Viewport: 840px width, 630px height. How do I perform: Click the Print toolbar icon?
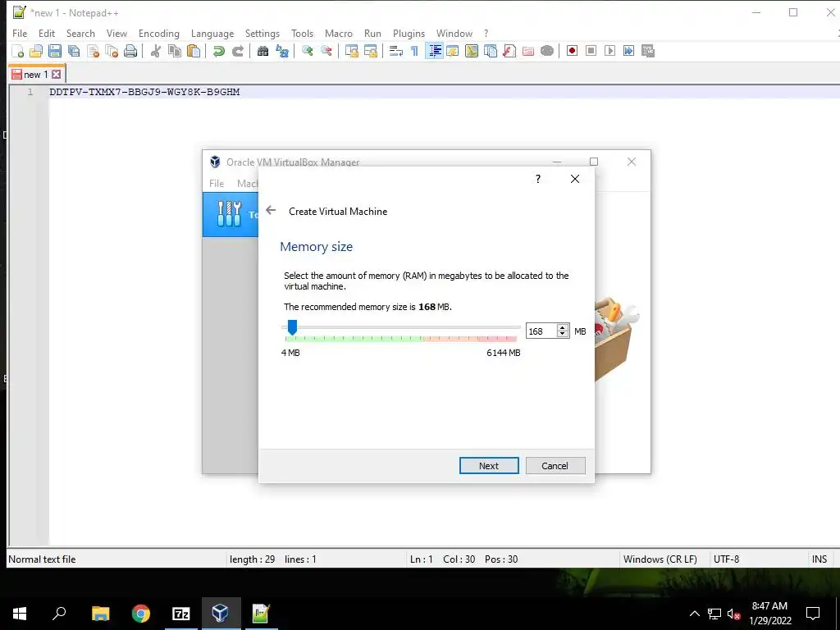tap(130, 51)
